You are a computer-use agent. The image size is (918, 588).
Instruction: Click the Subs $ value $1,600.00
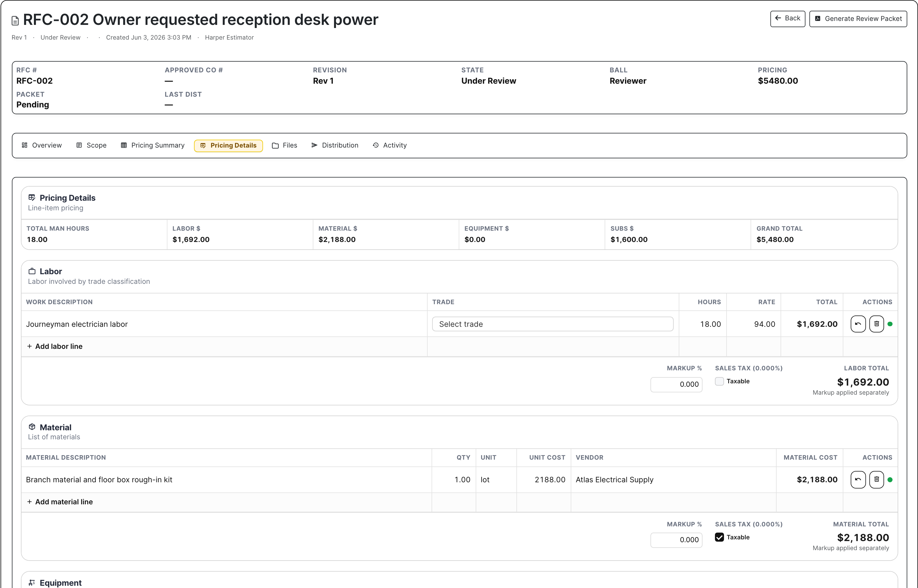pyautogui.click(x=629, y=239)
